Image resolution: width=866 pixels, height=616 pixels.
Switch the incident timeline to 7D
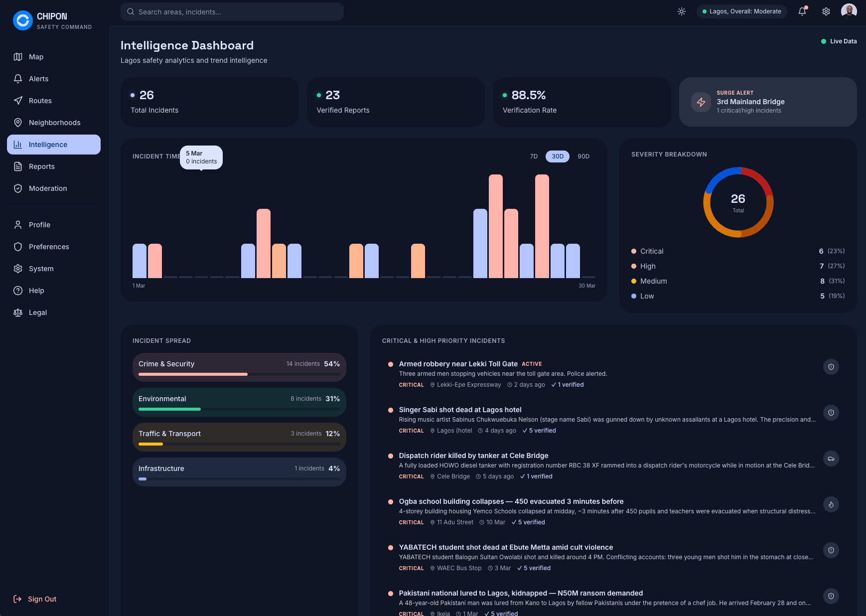pos(534,156)
